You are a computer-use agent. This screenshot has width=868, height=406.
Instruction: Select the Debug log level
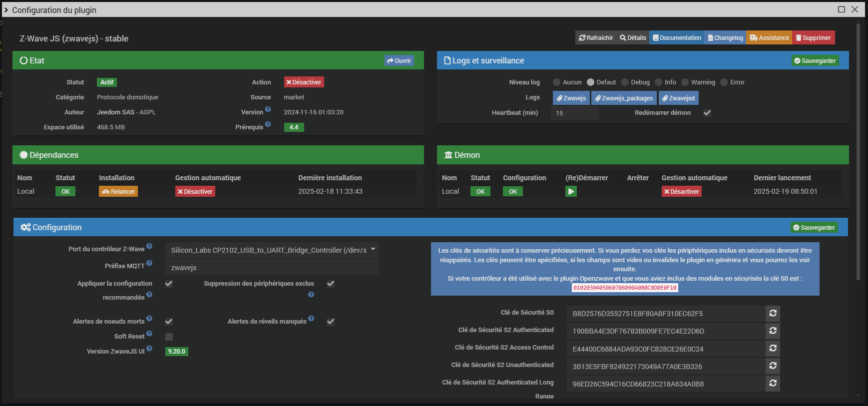(625, 82)
